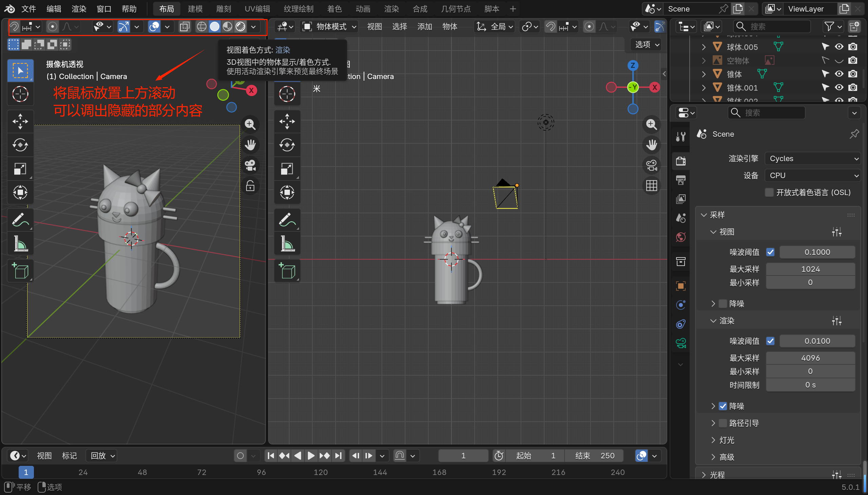Image resolution: width=868 pixels, height=495 pixels.
Task: Click the Add Cube tool in right viewport
Action: 287,271
